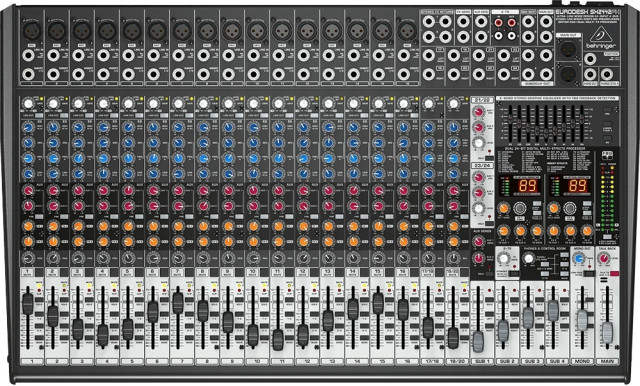Image resolution: width=640 pixels, height=386 pixels.
Task: Click the line input 24 right jack
Action: [x=504, y=74]
